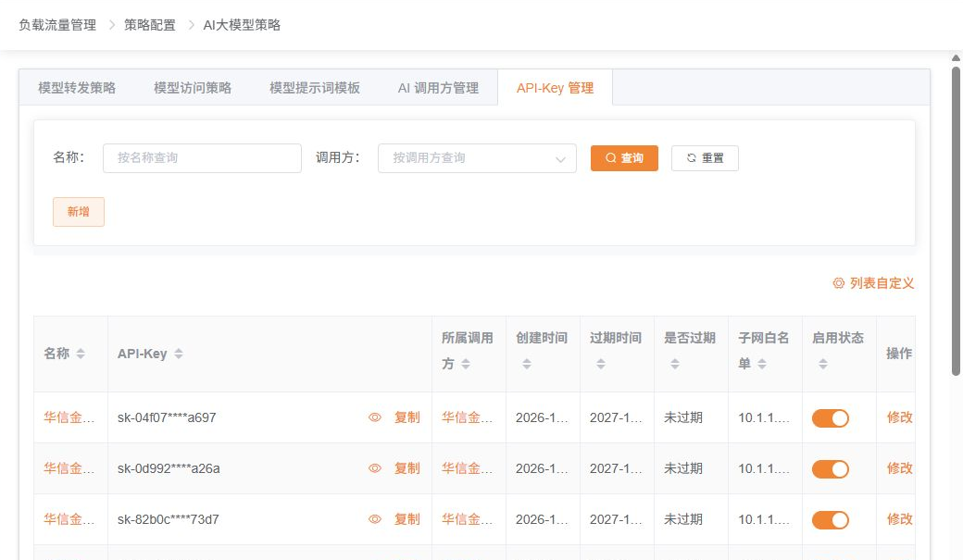Screen dimensions: 963x560
Task: Go to 策略配置 breadcrumb
Action: (150, 25)
